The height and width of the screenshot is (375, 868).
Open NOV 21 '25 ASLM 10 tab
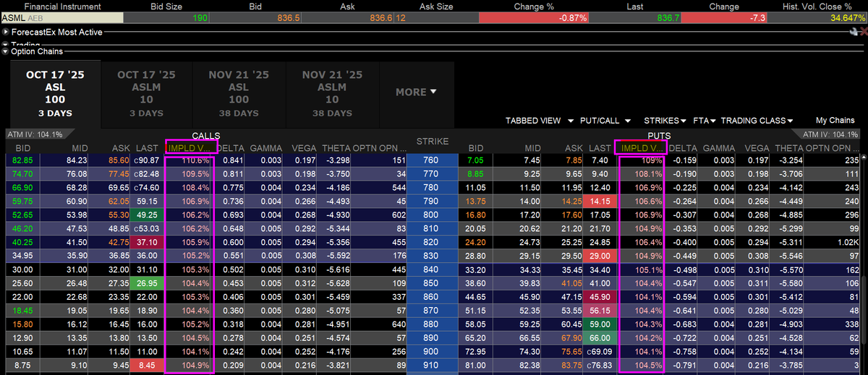point(332,94)
